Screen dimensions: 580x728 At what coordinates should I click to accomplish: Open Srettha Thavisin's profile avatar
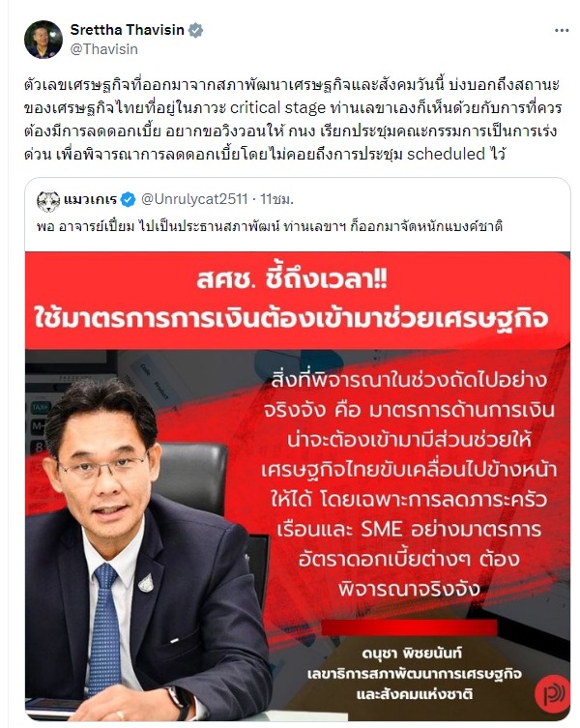(x=43, y=40)
